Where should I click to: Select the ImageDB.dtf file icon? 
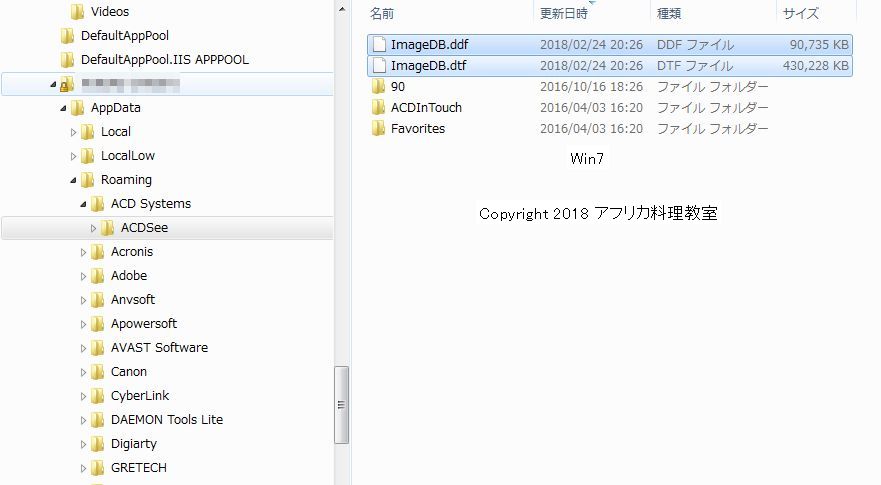(379, 66)
